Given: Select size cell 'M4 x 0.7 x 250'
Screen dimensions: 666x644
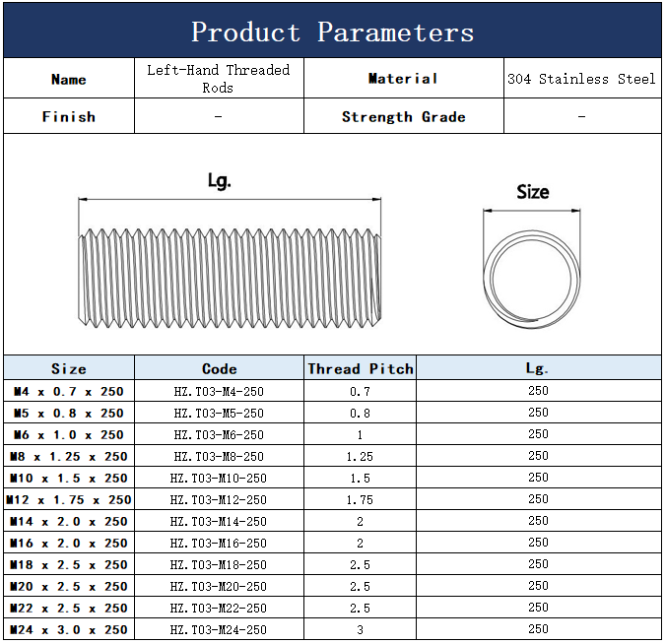Looking at the screenshot, I should click(69, 391).
